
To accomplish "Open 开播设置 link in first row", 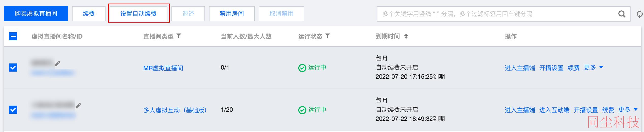I will [x=551, y=68].
